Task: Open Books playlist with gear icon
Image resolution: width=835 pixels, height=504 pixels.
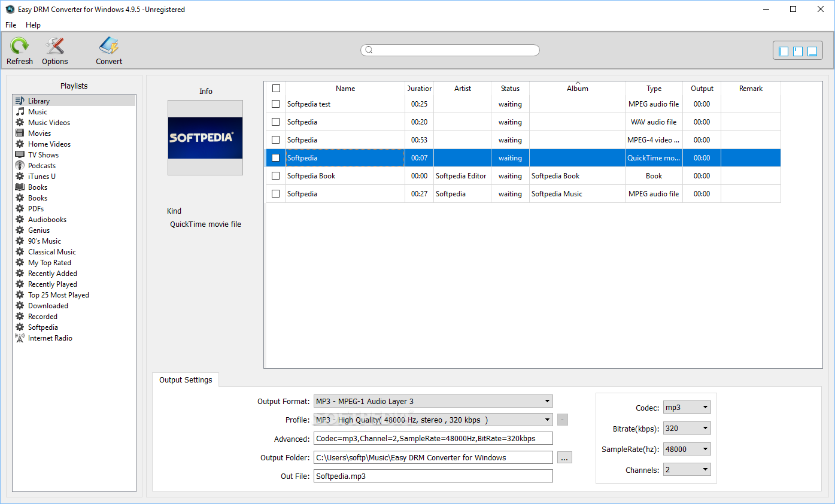Action: click(37, 198)
